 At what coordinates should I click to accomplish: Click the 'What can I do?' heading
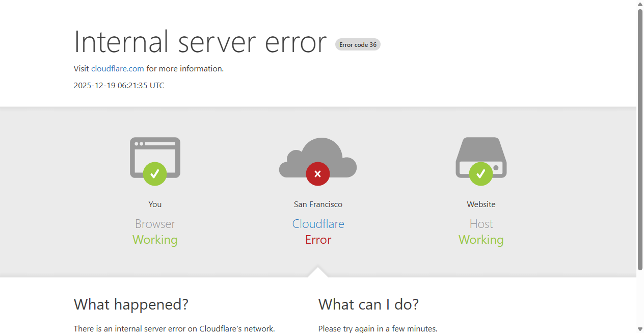click(368, 304)
